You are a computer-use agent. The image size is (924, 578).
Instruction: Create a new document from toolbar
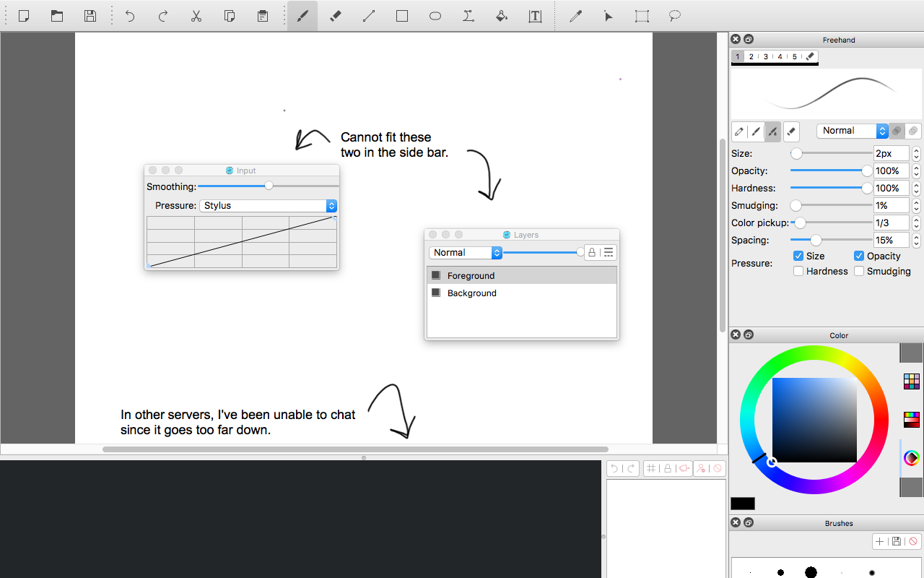point(24,16)
